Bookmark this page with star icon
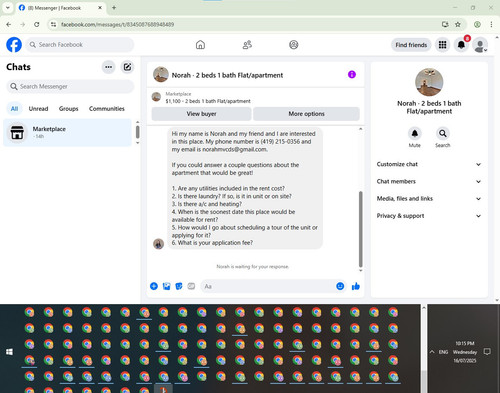Viewport: 500px width, 393px height. coord(458,24)
